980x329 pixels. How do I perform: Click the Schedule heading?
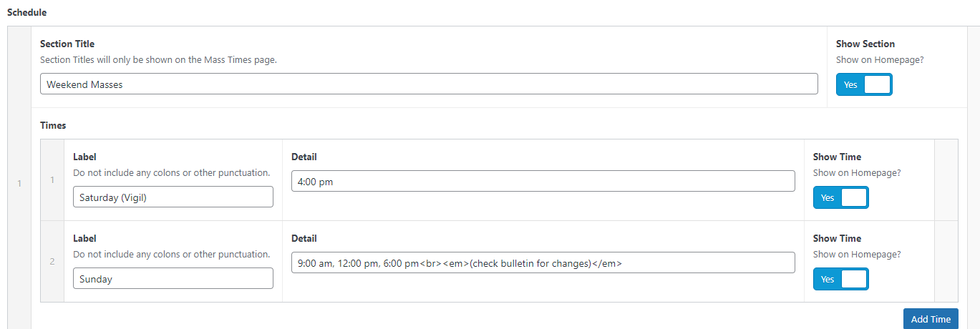coord(27,13)
